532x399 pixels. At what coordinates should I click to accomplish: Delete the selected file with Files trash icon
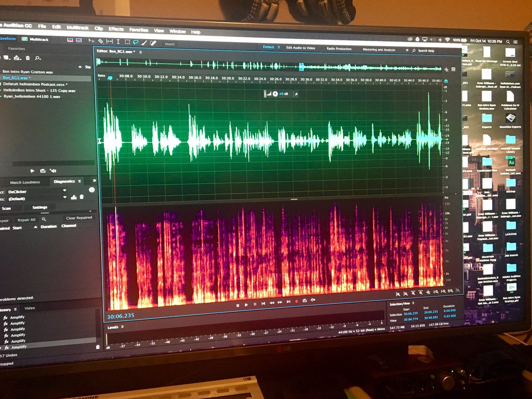tap(27, 58)
